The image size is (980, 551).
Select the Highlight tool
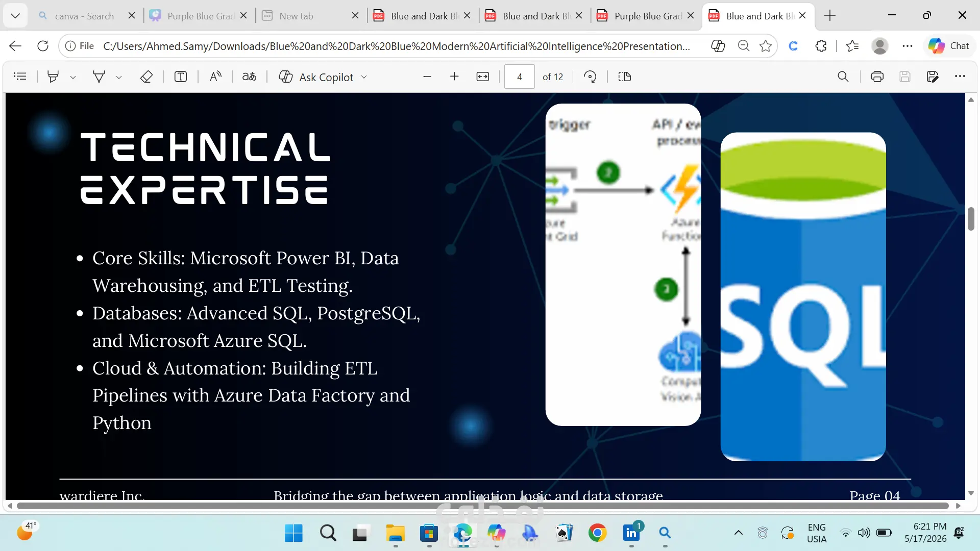(53, 77)
